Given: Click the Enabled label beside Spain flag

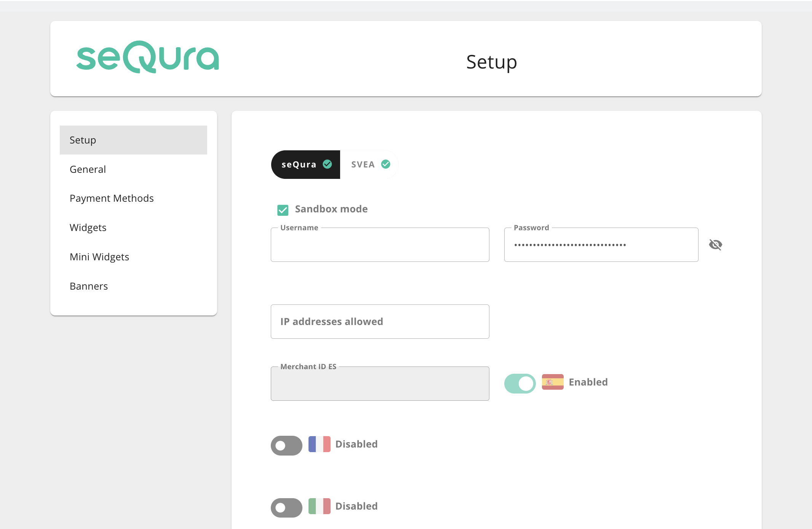Looking at the screenshot, I should (x=588, y=382).
